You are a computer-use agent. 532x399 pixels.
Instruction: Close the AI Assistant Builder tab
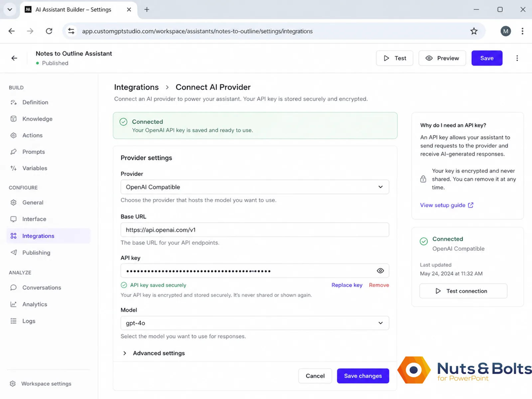tap(129, 10)
